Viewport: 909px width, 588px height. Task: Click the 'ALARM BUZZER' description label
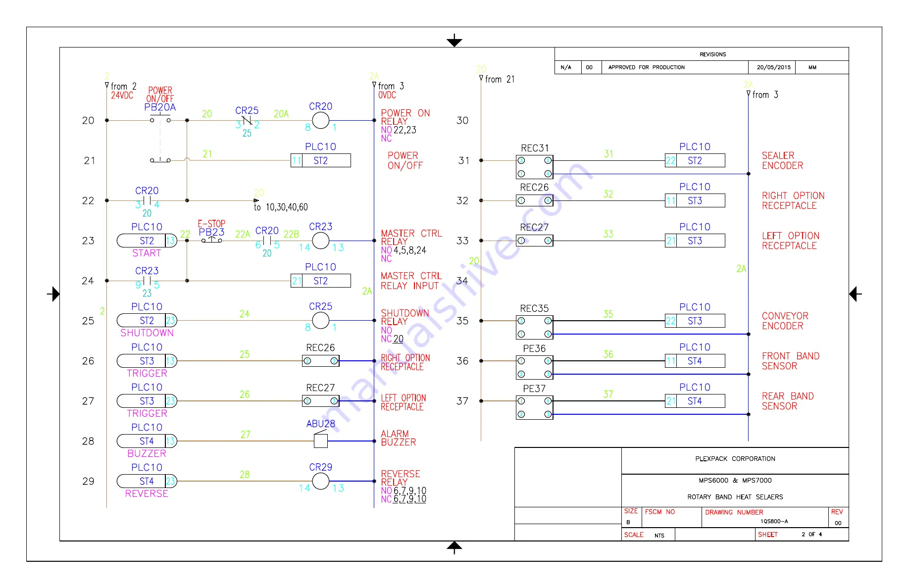tap(399, 438)
